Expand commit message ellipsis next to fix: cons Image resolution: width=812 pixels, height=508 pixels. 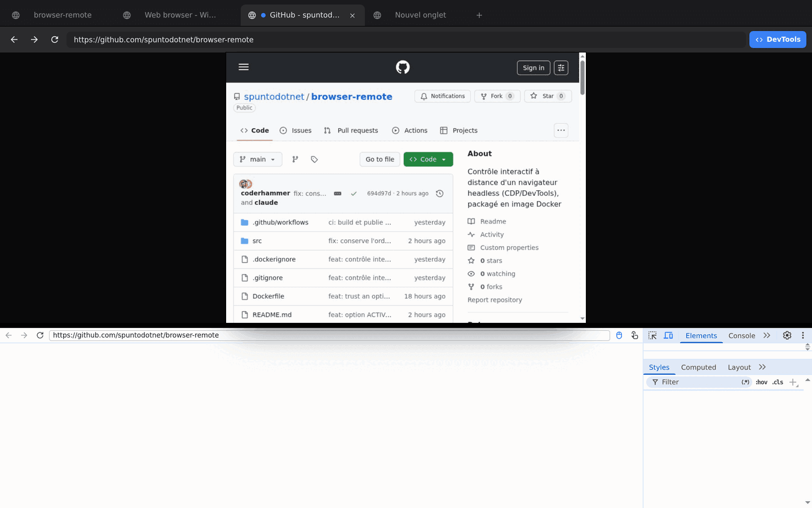[338, 194]
